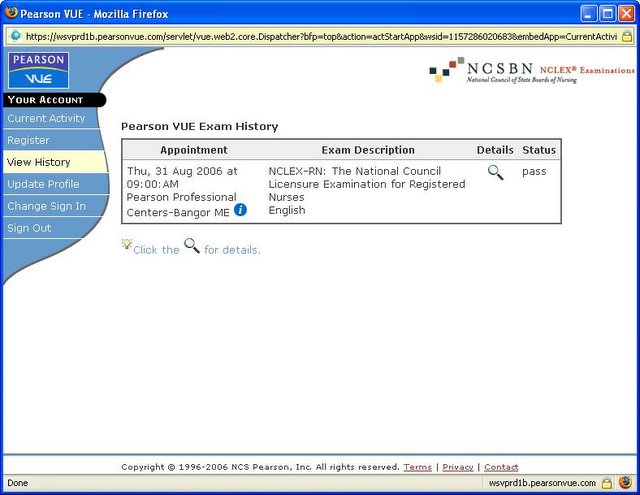This screenshot has width=640, height=495.
Task: Click Sign Out in the sidebar
Action: pos(29,228)
